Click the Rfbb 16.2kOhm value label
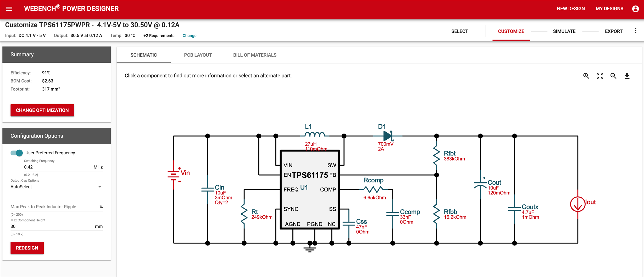This screenshot has width=644, height=277. tap(455, 217)
